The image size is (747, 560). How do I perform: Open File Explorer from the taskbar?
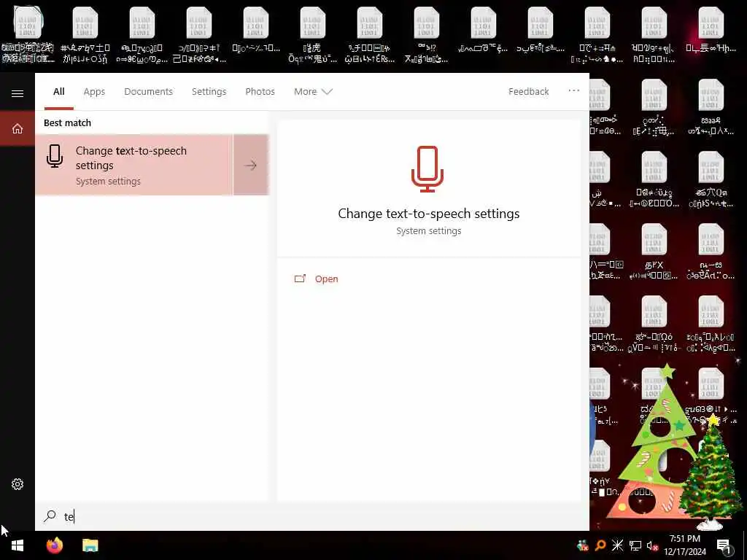(90, 545)
